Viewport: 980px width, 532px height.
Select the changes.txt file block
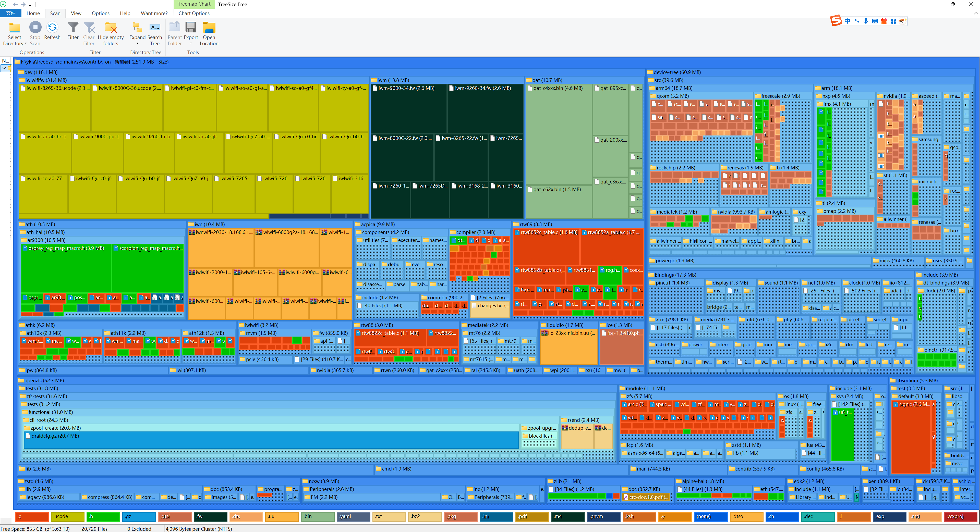point(490,310)
